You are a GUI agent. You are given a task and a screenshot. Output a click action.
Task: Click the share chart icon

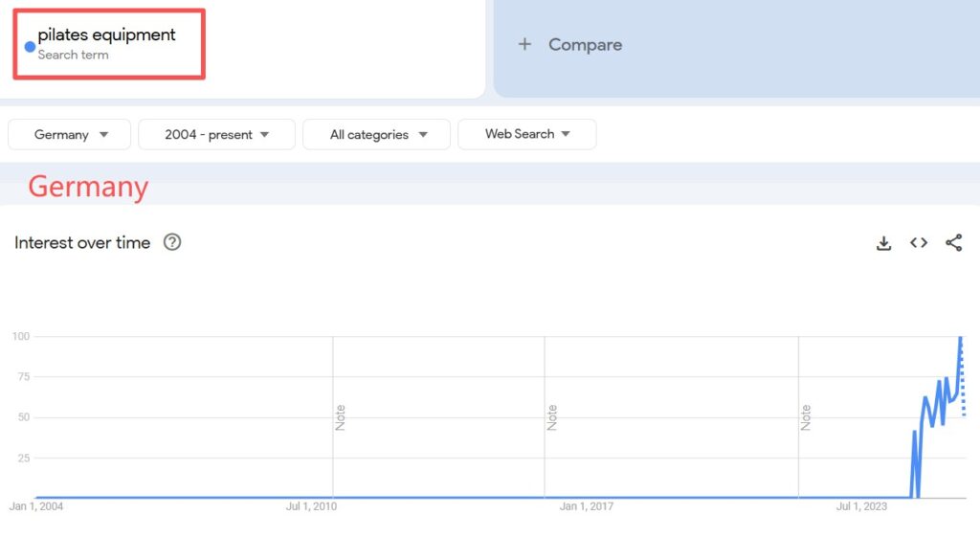pyautogui.click(x=953, y=243)
